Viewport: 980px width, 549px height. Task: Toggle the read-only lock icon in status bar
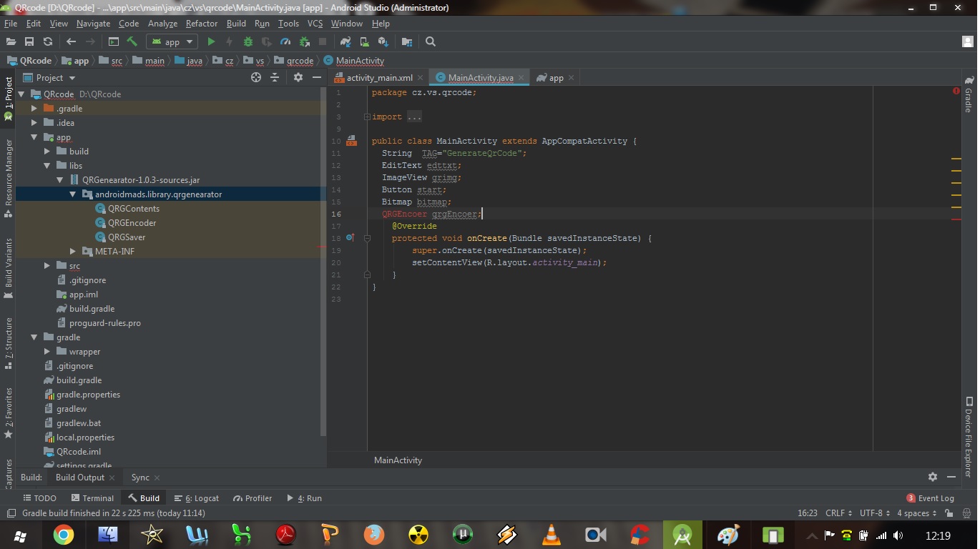click(948, 513)
